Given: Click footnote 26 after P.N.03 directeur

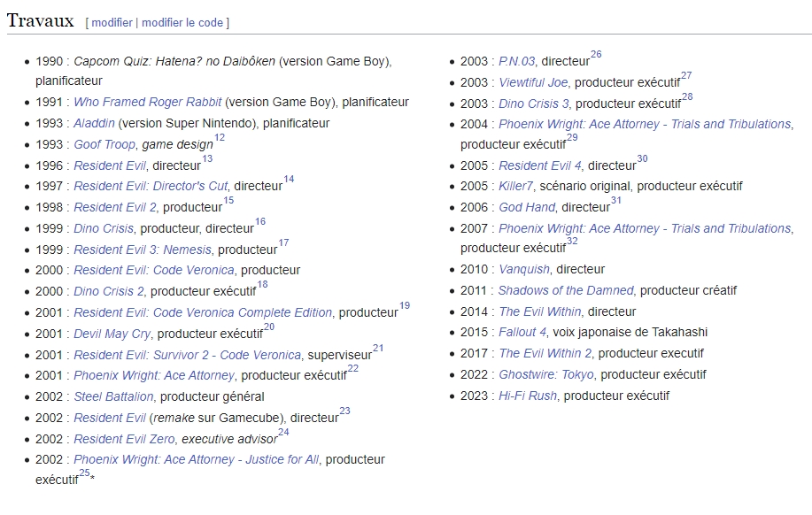Looking at the screenshot, I should coord(597,54).
